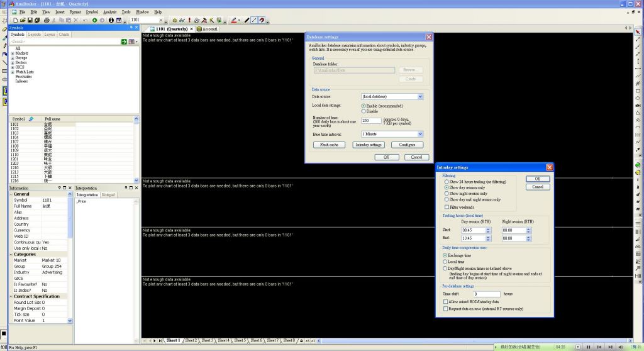Open the Analysis menu

pyautogui.click(x=109, y=13)
